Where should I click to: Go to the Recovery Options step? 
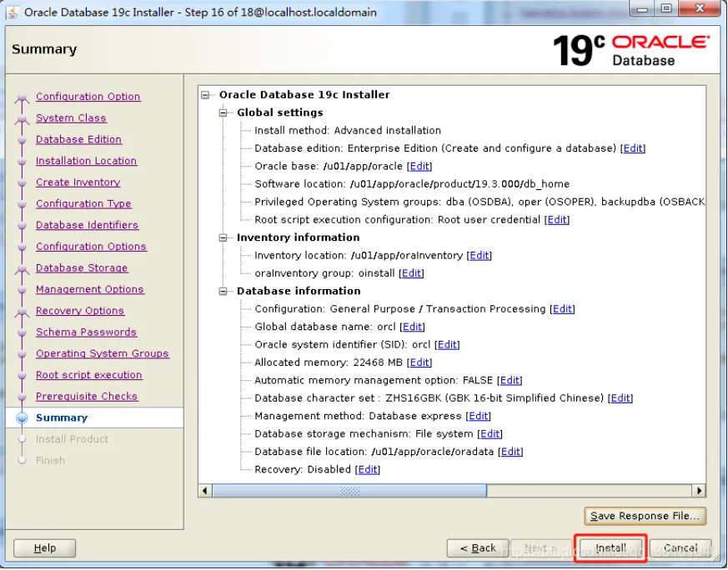click(x=80, y=310)
